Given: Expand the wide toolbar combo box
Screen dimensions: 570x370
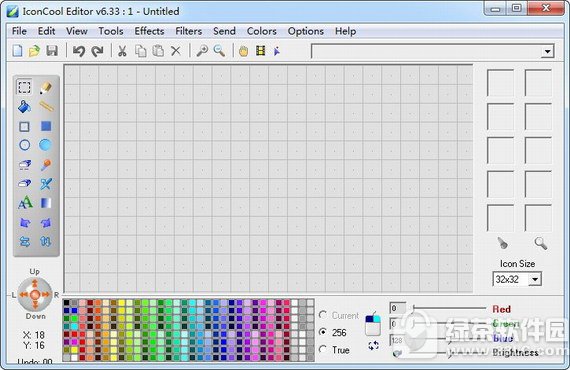Looking at the screenshot, I should tap(547, 52).
